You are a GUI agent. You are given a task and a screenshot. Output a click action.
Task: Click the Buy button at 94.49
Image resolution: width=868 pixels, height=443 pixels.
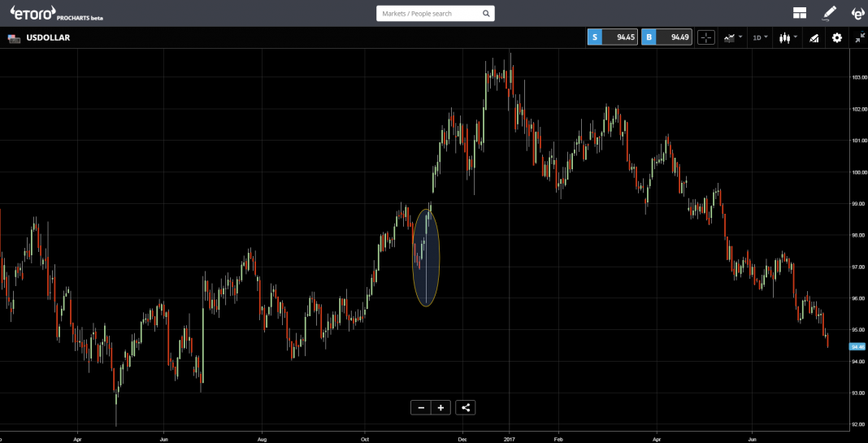(x=666, y=37)
